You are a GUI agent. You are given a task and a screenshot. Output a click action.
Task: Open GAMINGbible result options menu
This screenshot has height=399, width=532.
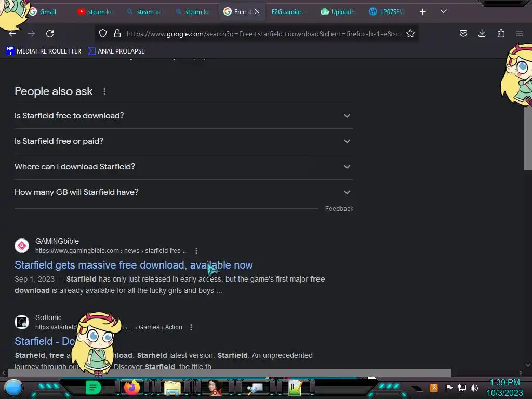[196, 251]
